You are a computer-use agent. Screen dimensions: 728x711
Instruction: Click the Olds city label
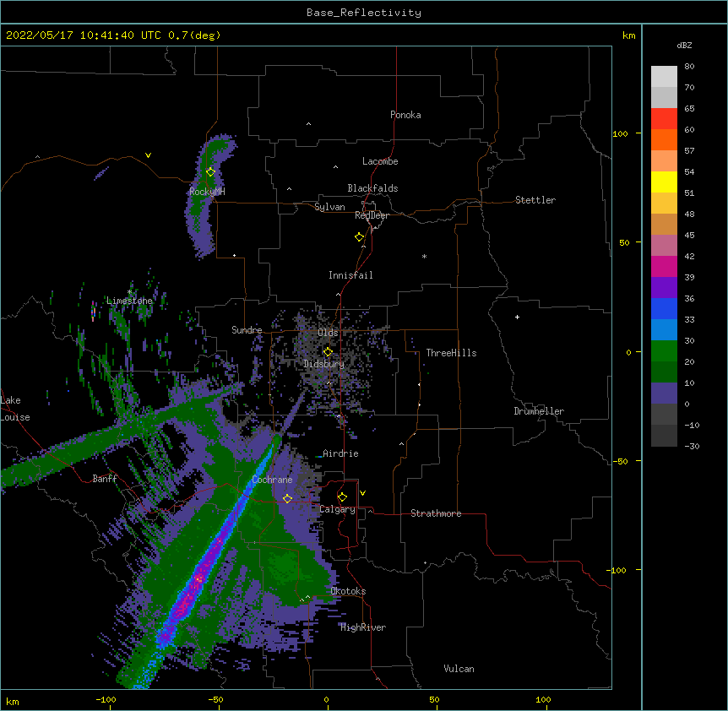328,333
